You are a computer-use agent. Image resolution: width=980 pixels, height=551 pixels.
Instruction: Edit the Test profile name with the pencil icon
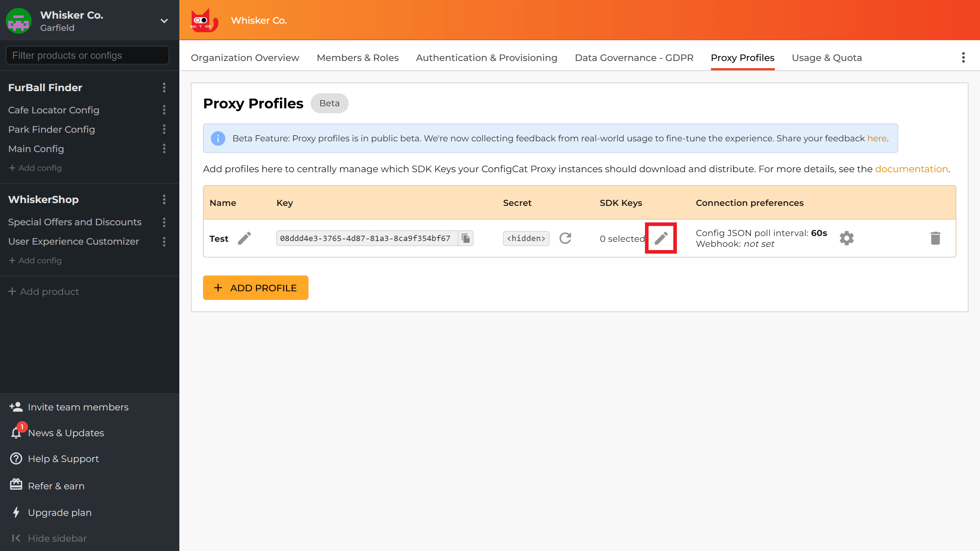(x=245, y=238)
